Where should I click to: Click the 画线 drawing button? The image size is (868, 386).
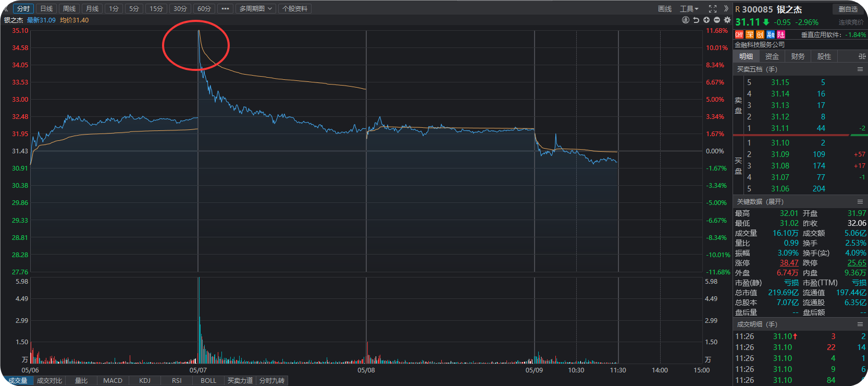pyautogui.click(x=665, y=9)
